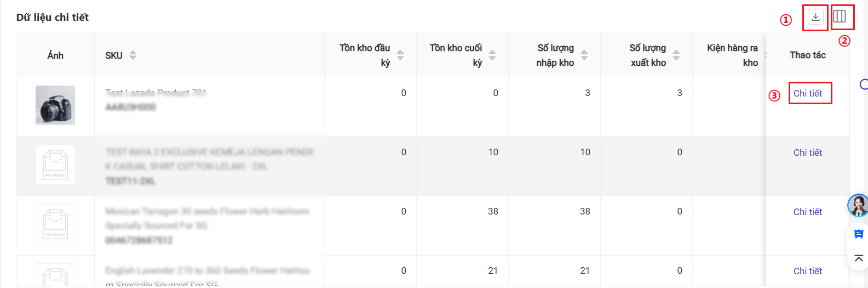Open the column settings icon
The image size is (868, 288).
pos(840,16)
